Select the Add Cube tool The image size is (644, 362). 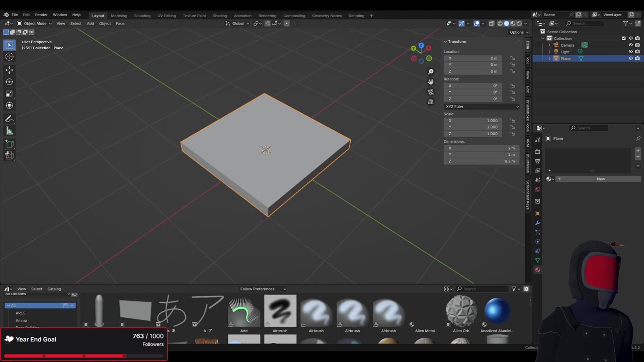(9, 144)
